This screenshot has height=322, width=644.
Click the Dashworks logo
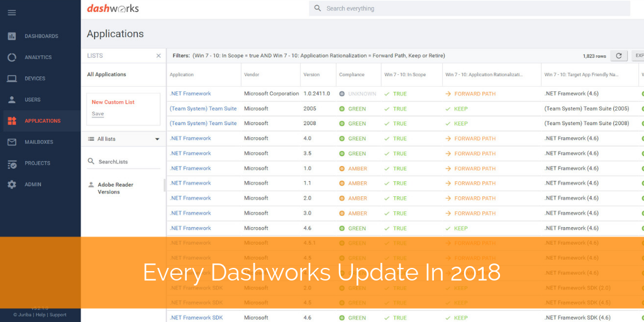[113, 8]
